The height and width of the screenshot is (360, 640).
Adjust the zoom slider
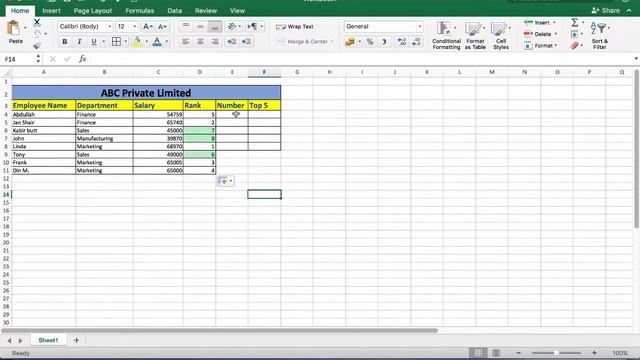tap(556, 353)
